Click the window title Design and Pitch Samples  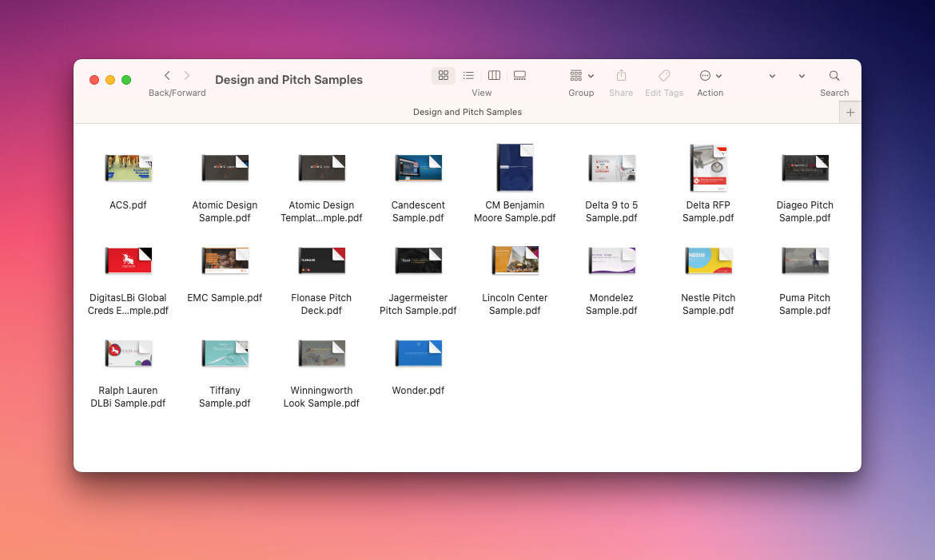(288, 80)
